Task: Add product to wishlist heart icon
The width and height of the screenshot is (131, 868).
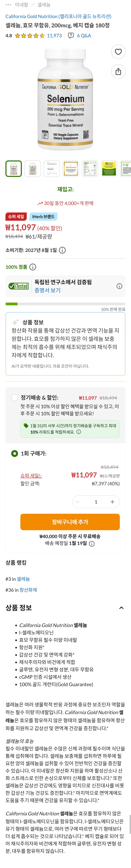Action: tap(118, 52)
